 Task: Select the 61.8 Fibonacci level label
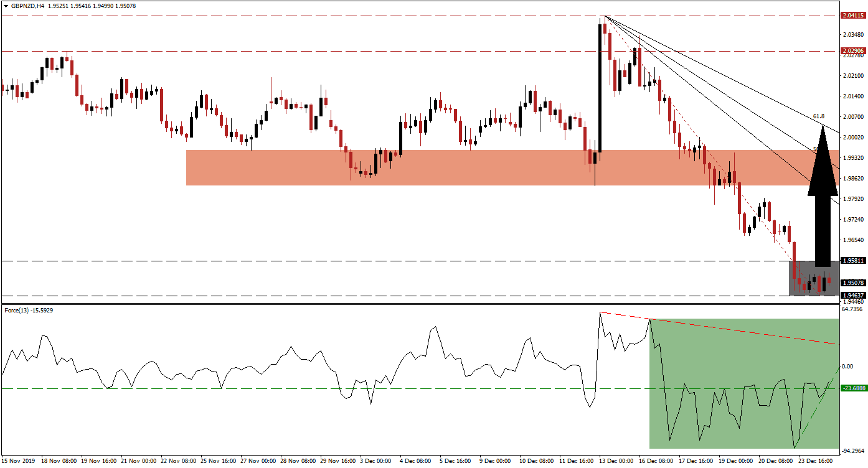click(819, 116)
